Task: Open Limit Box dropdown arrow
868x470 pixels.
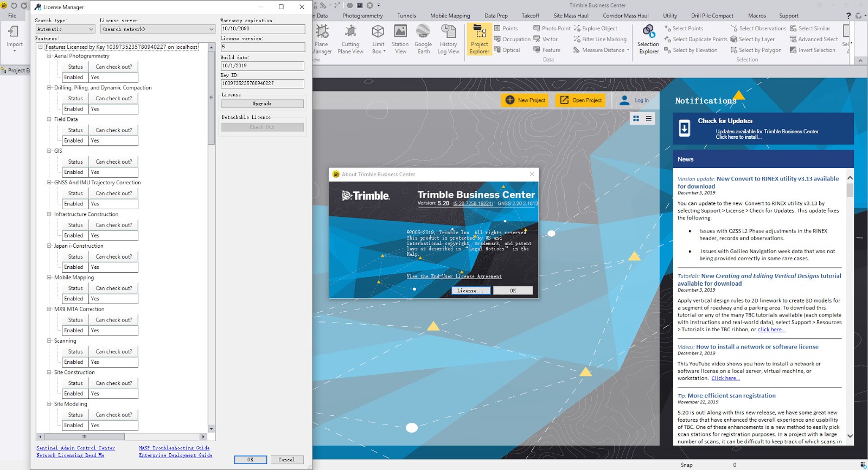Action: point(384,51)
